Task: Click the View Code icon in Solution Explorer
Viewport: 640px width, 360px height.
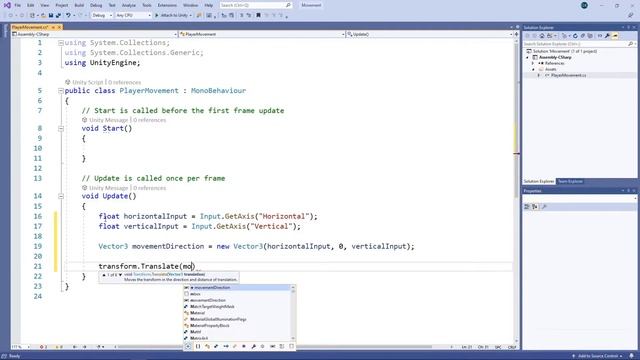Action: [x=600, y=36]
